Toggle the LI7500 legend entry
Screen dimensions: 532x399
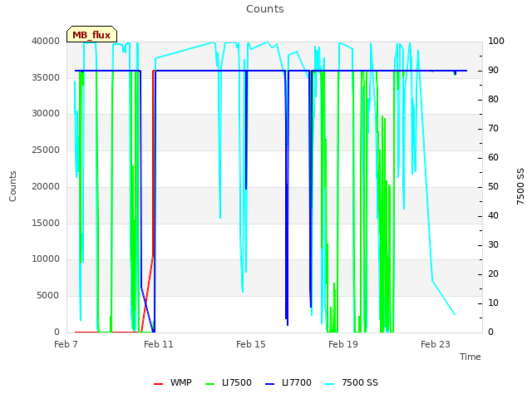pyautogui.click(x=229, y=382)
